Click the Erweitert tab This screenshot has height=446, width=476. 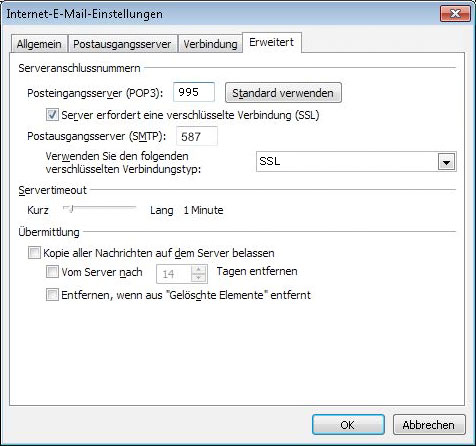click(x=272, y=42)
